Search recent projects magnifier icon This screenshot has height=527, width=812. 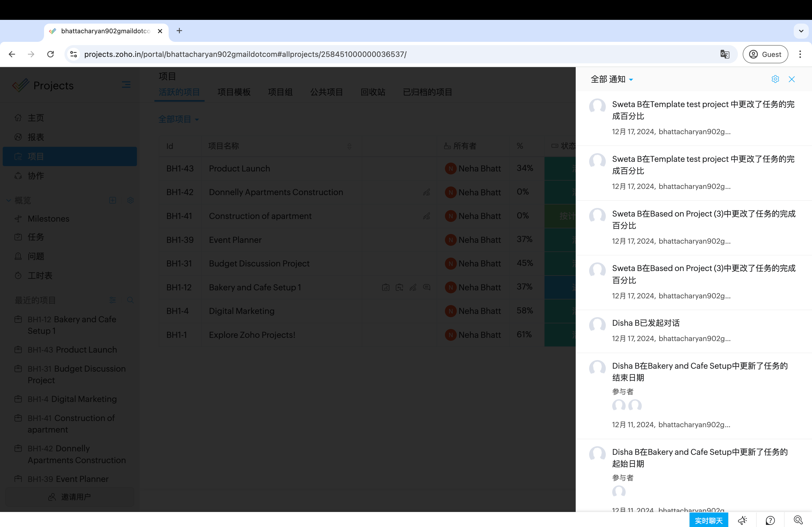coord(130,300)
